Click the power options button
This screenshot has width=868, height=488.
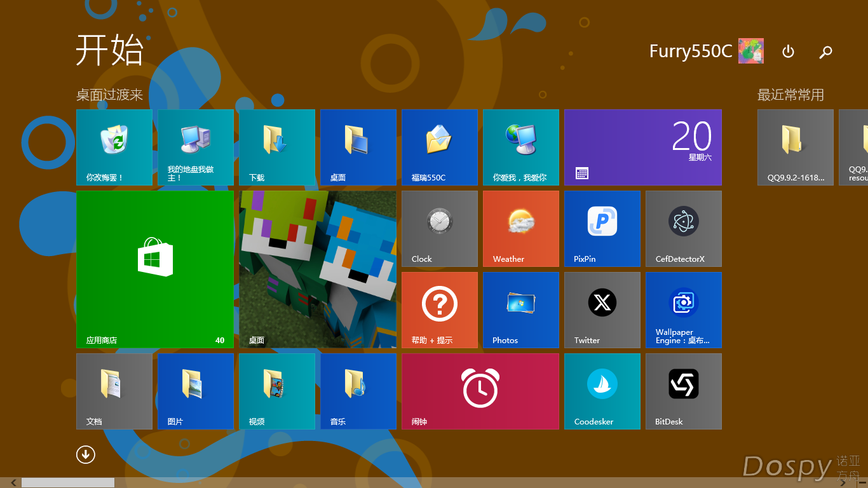[788, 51]
